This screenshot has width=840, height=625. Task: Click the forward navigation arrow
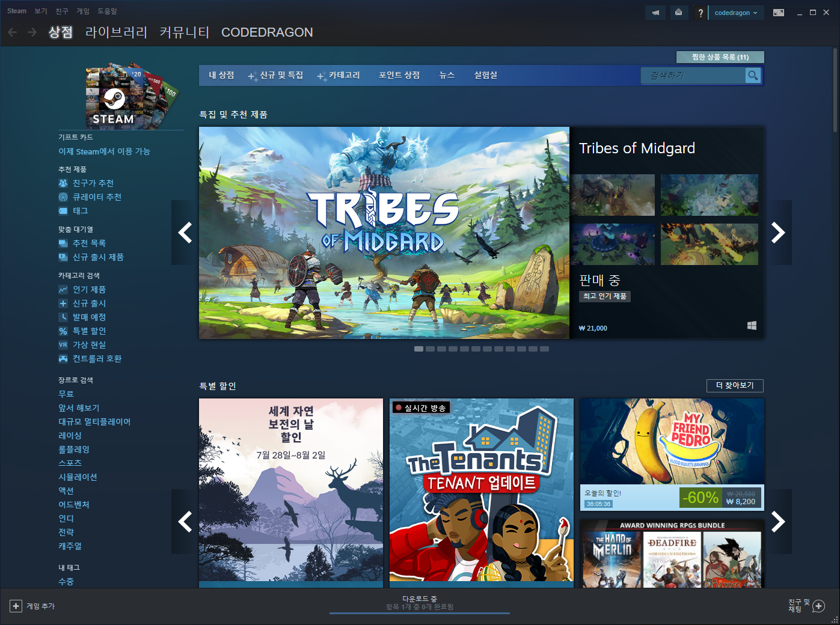point(32,32)
